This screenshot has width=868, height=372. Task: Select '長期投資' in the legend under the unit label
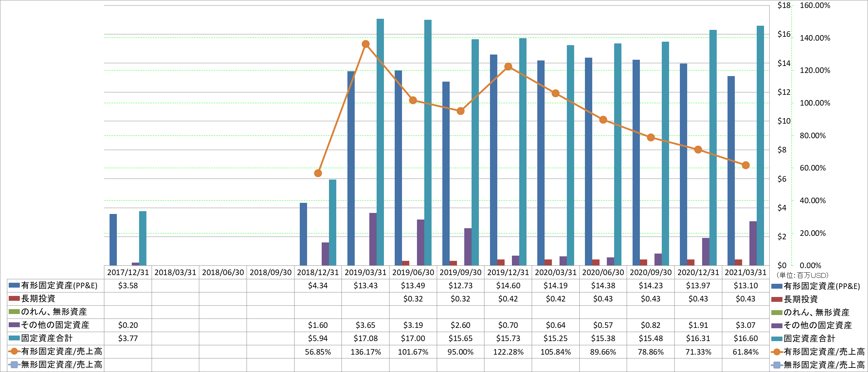(801, 299)
